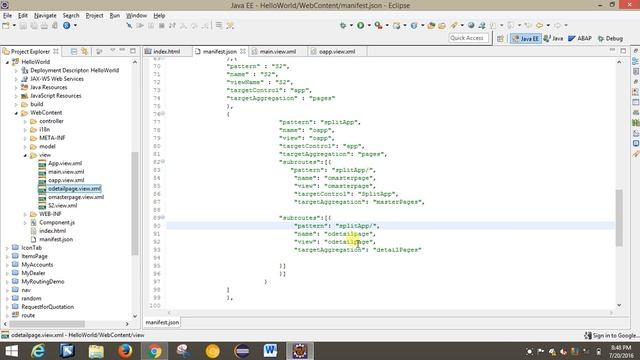Expand the controller folder
This screenshot has height=360, width=640.
click(25, 121)
